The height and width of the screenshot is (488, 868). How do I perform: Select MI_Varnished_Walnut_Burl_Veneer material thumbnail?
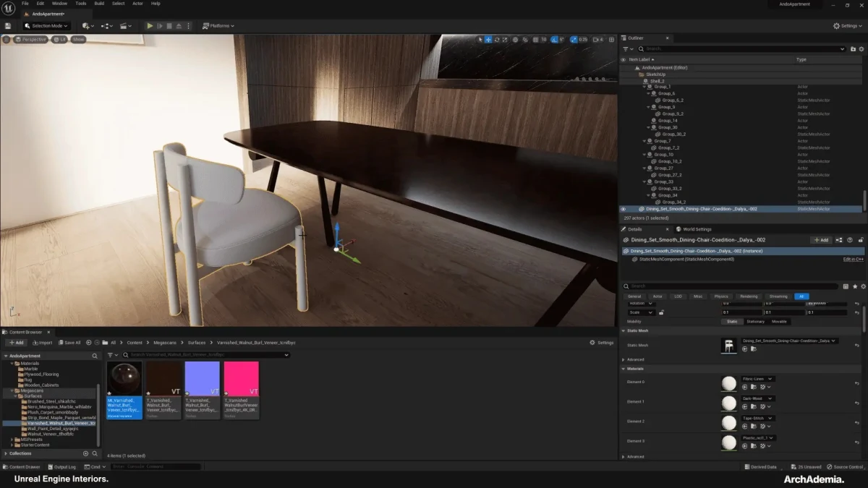pyautogui.click(x=124, y=379)
